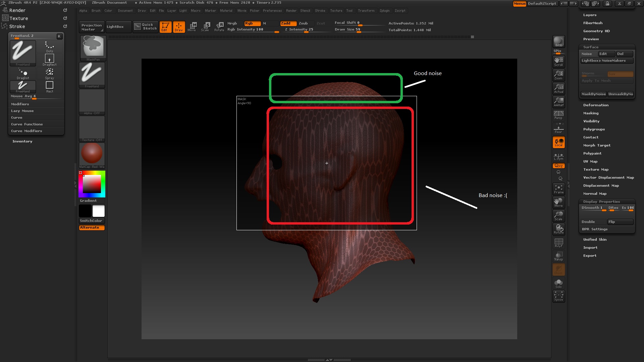Image resolution: width=644 pixels, height=362 pixels.
Task: Click the BPR render icon
Action: (558, 42)
